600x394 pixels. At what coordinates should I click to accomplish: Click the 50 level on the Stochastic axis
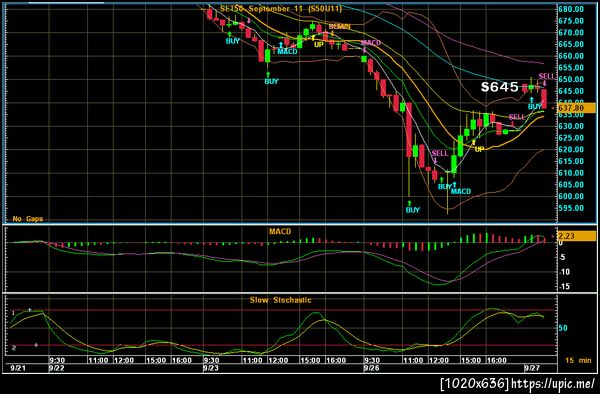tap(563, 328)
